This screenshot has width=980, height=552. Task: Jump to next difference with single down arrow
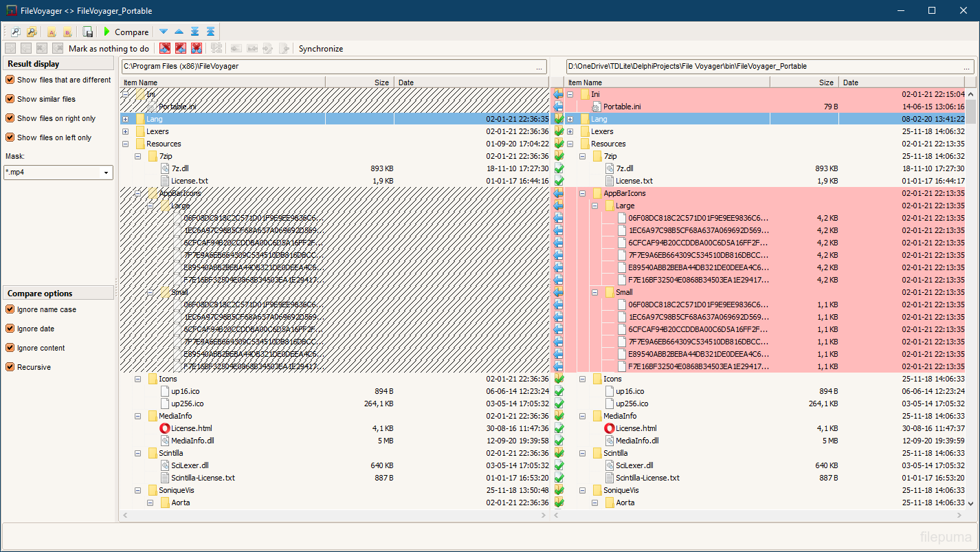(x=163, y=32)
